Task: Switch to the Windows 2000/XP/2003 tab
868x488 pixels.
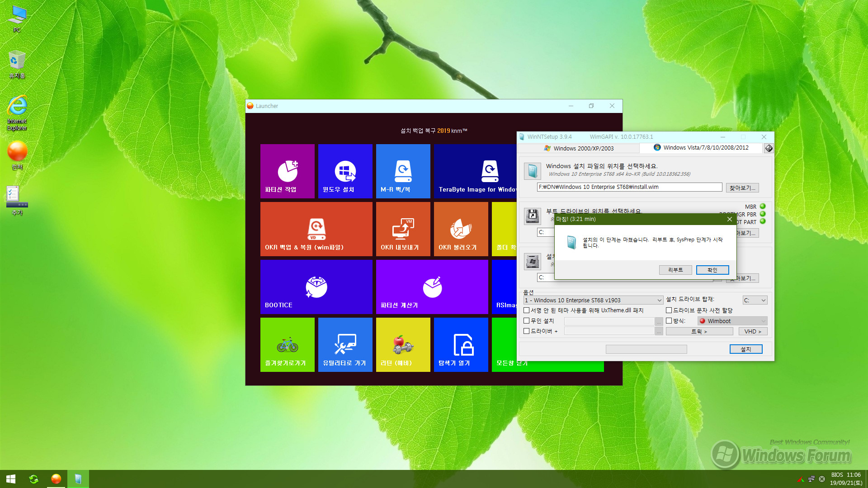Action: coord(579,148)
